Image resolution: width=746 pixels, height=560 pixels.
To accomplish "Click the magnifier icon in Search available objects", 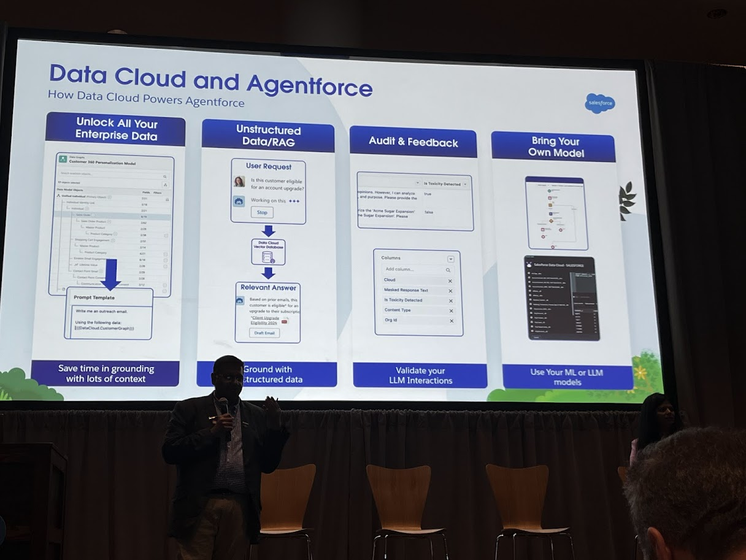I will 164,176.
